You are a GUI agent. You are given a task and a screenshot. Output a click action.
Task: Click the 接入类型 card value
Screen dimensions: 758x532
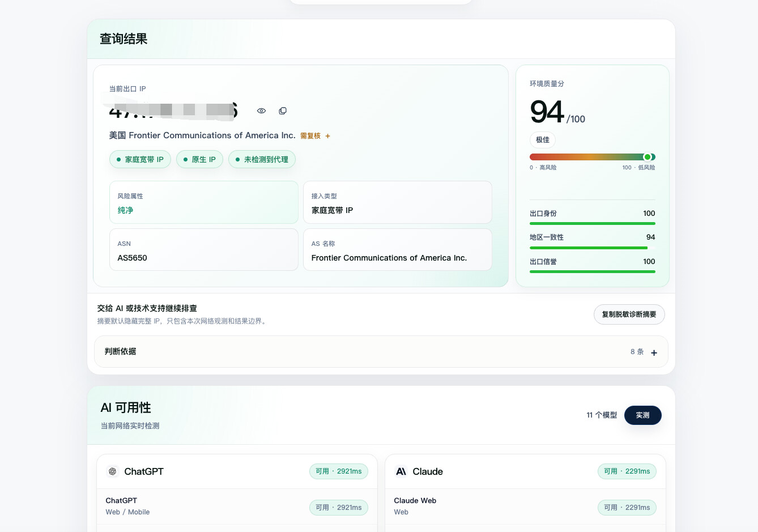[x=332, y=210]
